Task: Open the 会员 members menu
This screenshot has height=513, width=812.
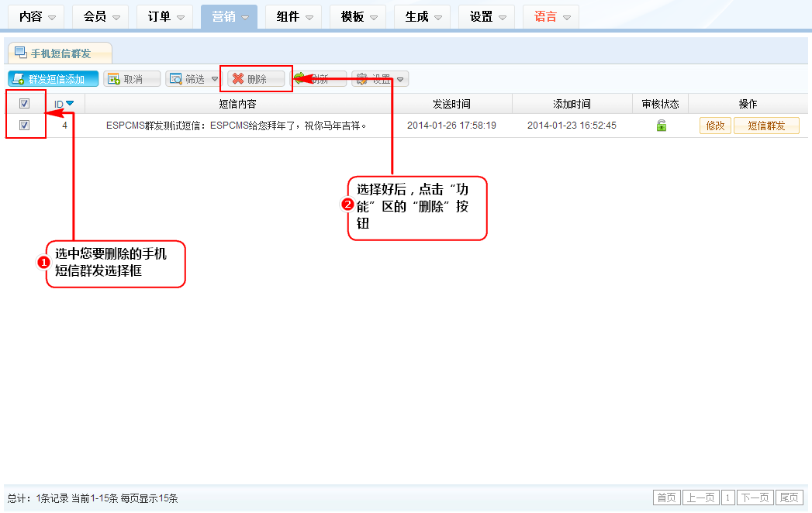Action: [x=100, y=16]
